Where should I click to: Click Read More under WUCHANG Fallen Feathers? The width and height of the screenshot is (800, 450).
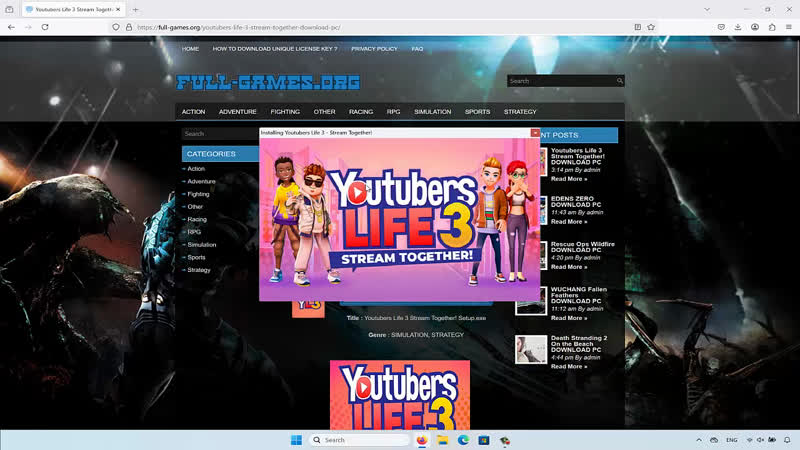569,318
